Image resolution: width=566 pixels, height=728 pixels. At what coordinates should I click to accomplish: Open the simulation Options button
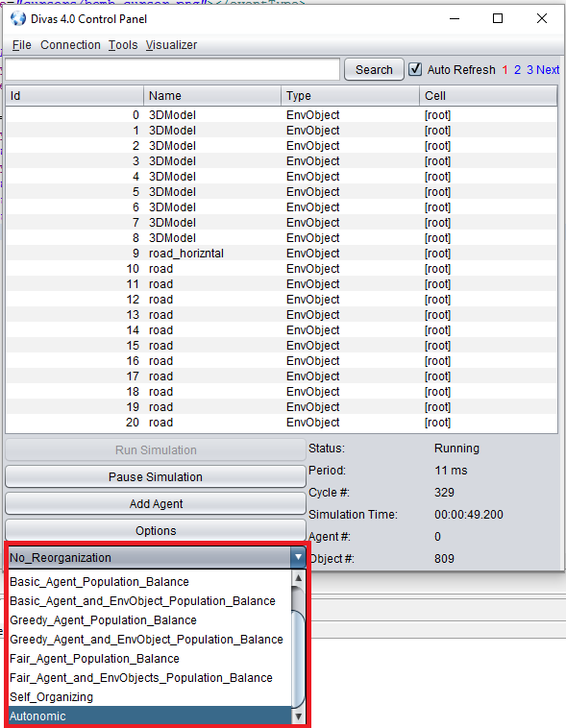tap(156, 530)
